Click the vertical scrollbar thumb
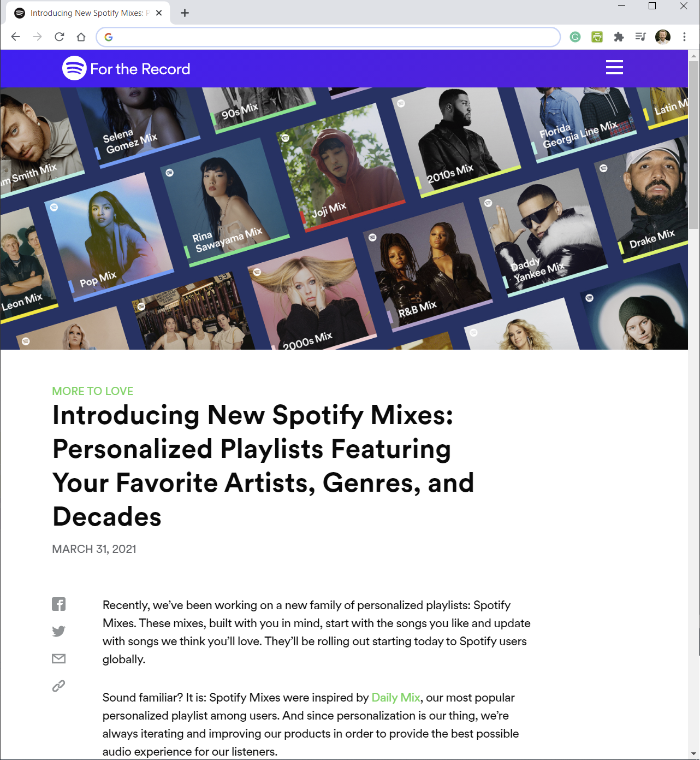 click(x=693, y=145)
